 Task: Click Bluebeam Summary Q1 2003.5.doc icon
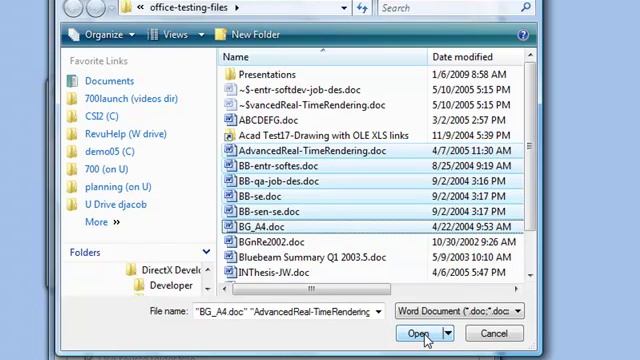[230, 257]
